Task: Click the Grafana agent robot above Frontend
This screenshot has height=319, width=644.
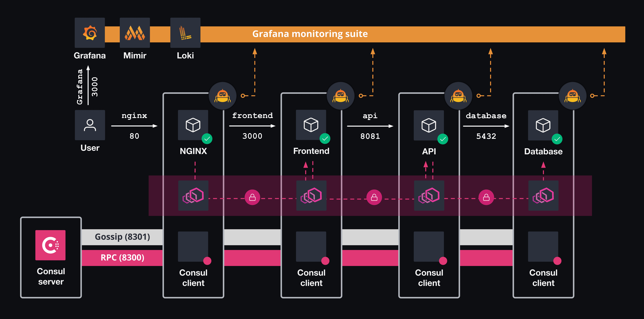Action: point(340,96)
